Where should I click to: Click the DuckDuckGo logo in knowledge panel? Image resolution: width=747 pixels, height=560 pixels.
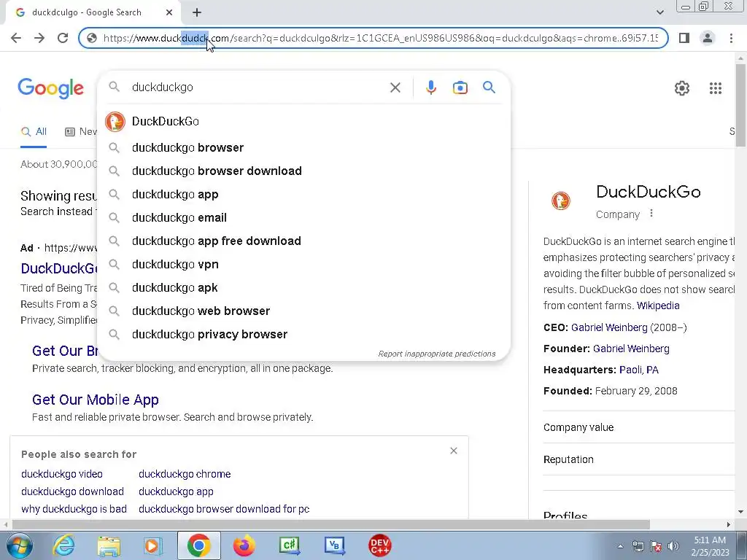561,201
